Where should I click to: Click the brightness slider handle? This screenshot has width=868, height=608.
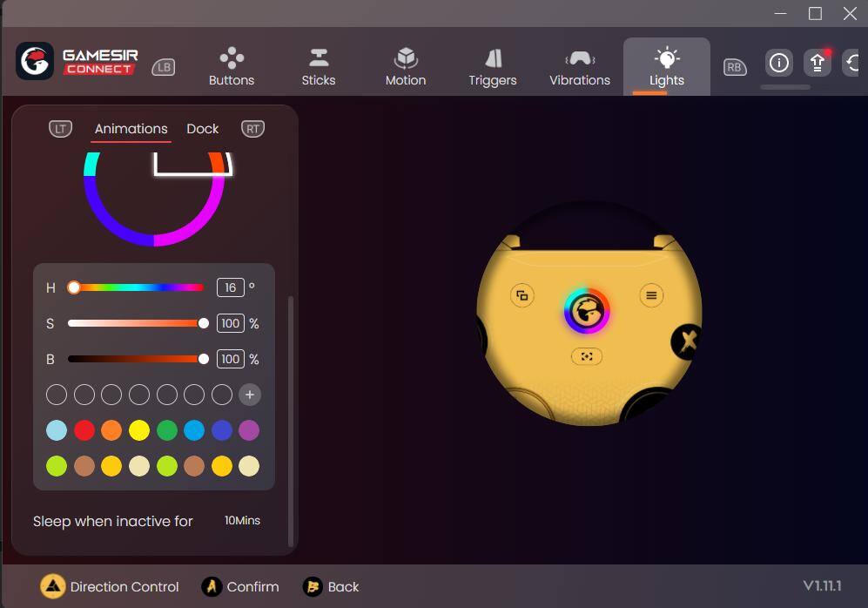tap(204, 359)
